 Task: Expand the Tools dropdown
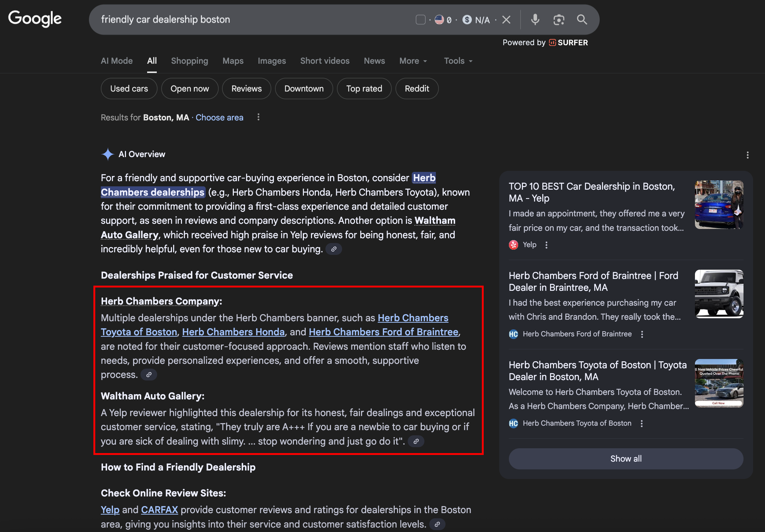[458, 61]
